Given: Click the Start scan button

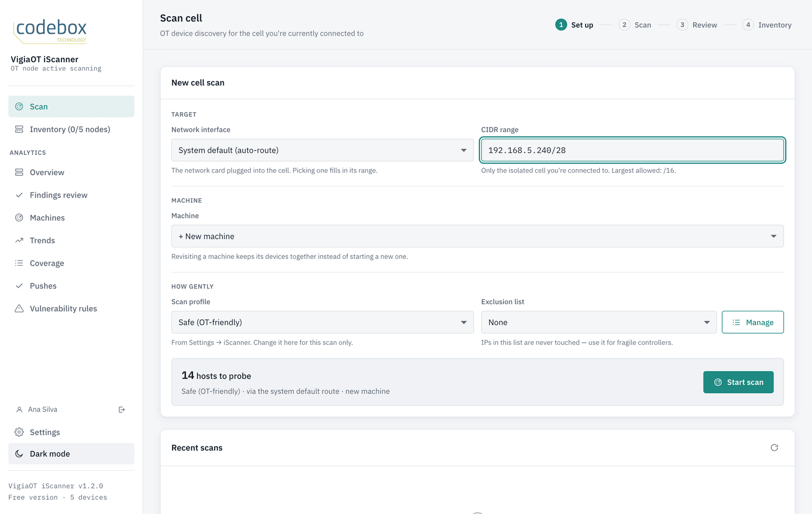Looking at the screenshot, I should 738,382.
